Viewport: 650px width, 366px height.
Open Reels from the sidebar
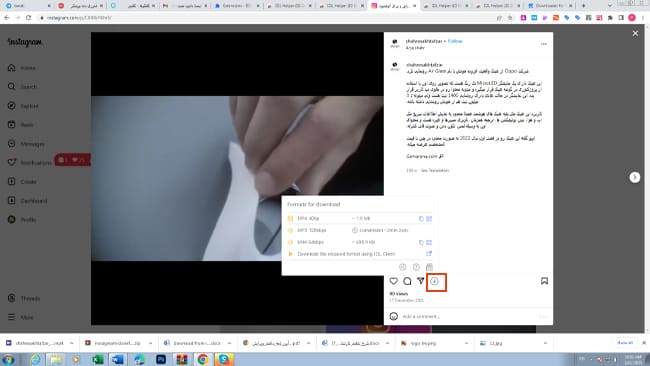(x=21, y=124)
